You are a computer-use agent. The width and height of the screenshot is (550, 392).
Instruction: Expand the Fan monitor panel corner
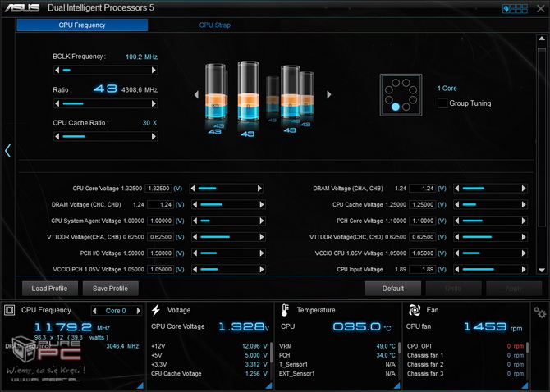(525, 385)
